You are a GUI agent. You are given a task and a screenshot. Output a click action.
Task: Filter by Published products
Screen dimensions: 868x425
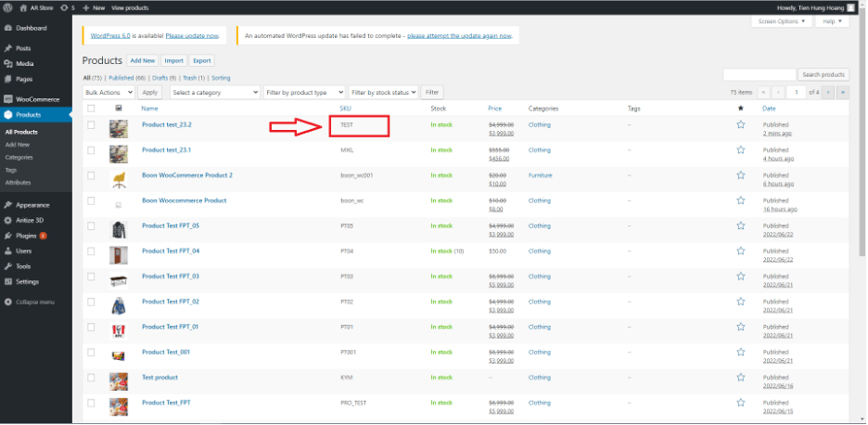(121, 78)
